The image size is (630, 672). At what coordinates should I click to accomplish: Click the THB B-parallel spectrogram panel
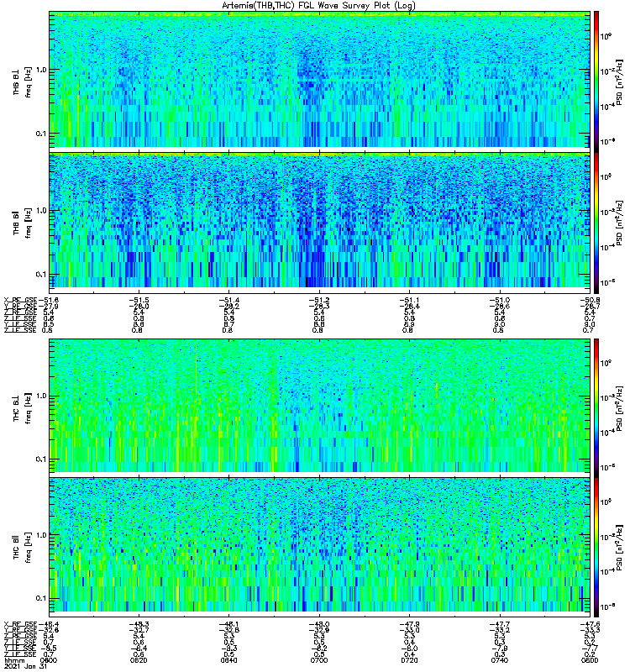pyautogui.click(x=319, y=220)
